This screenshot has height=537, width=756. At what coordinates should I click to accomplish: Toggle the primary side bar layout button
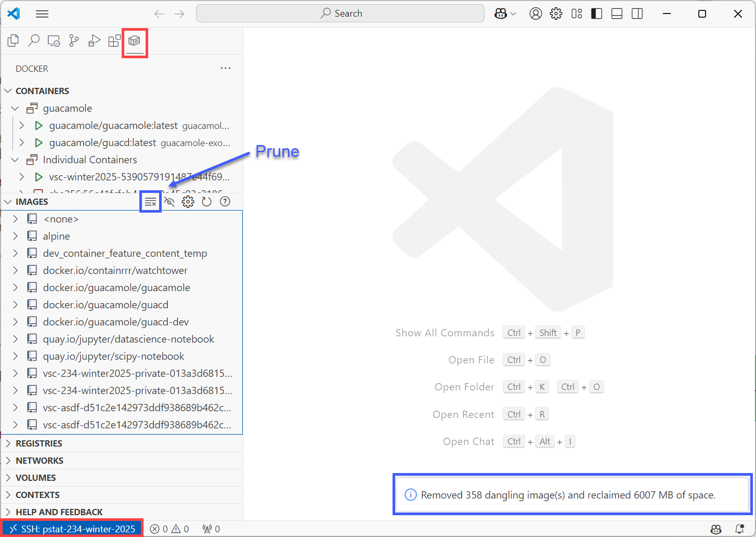[x=597, y=14]
